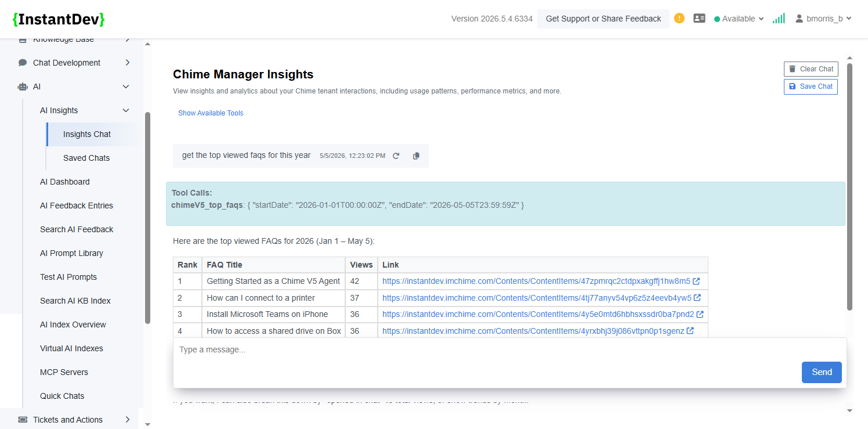The height and width of the screenshot is (429, 868).
Task: Open the Getting Started as Chime V5 Agent link
Action: coord(536,282)
